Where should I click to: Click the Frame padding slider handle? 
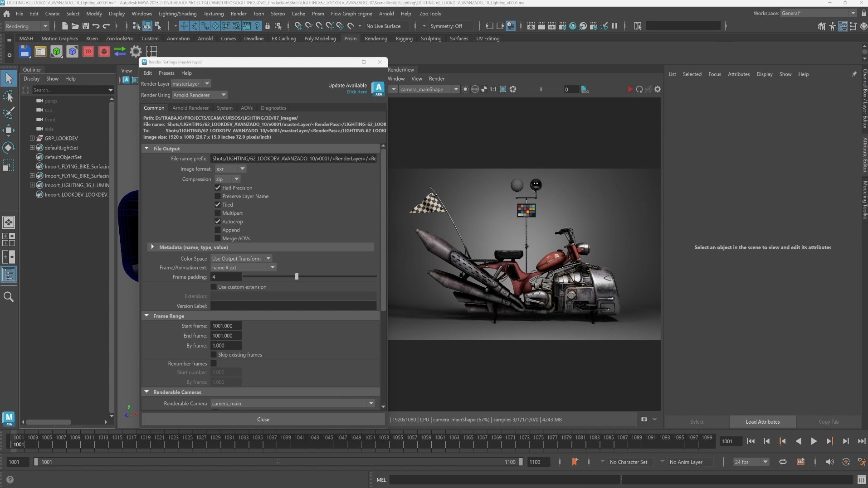[x=297, y=277]
